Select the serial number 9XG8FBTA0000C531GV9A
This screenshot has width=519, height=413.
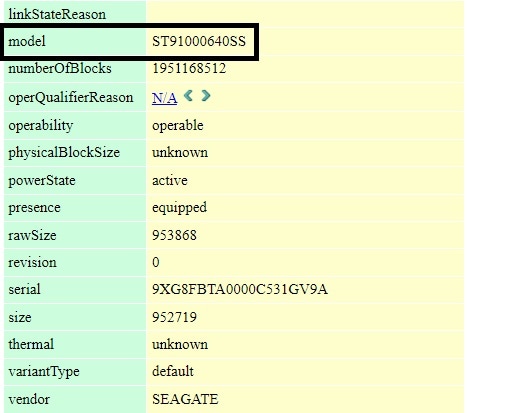pos(240,289)
